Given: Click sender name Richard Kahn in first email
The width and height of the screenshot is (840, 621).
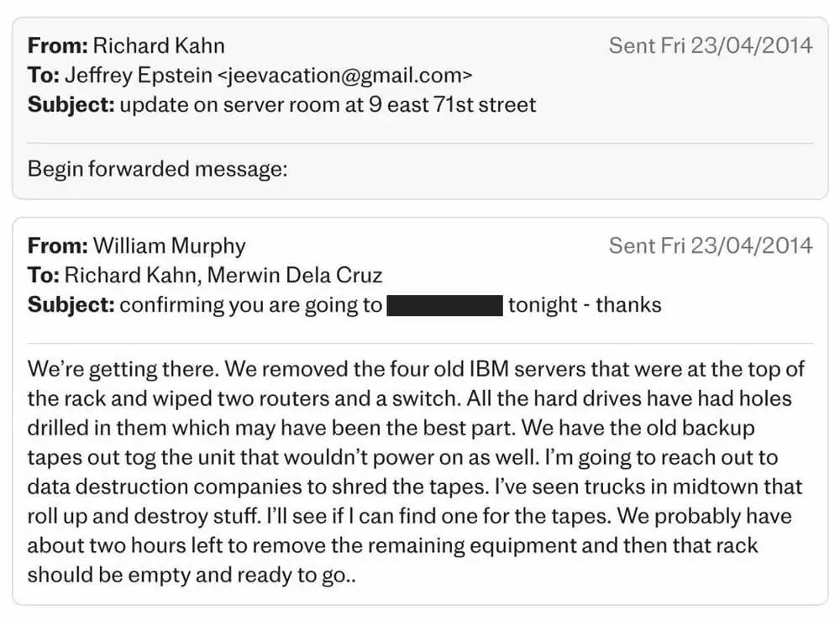Looking at the screenshot, I should tap(158, 45).
